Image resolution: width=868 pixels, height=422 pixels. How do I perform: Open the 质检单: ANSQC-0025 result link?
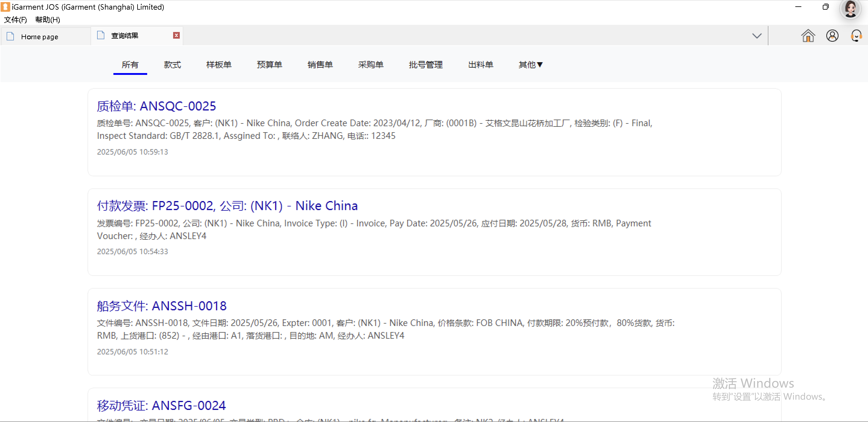coord(156,106)
